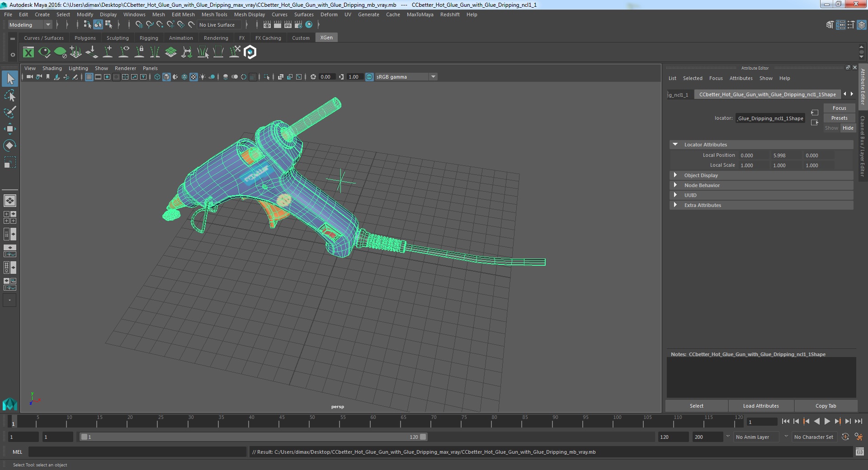Click XGen clear preview leaf icon

click(60, 52)
